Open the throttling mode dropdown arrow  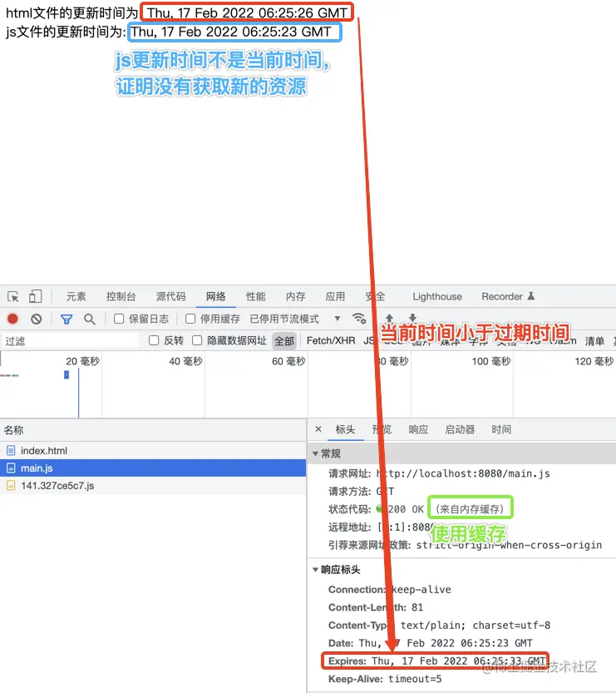tap(338, 319)
